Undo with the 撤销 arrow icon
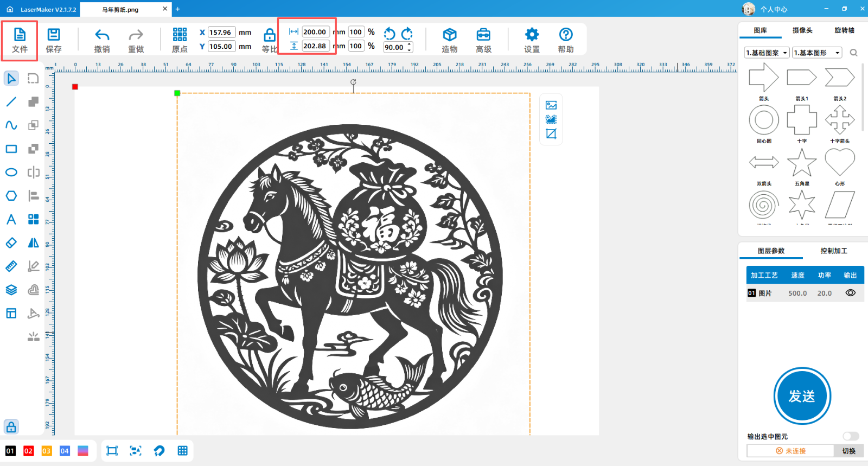868x466 pixels. point(102,40)
